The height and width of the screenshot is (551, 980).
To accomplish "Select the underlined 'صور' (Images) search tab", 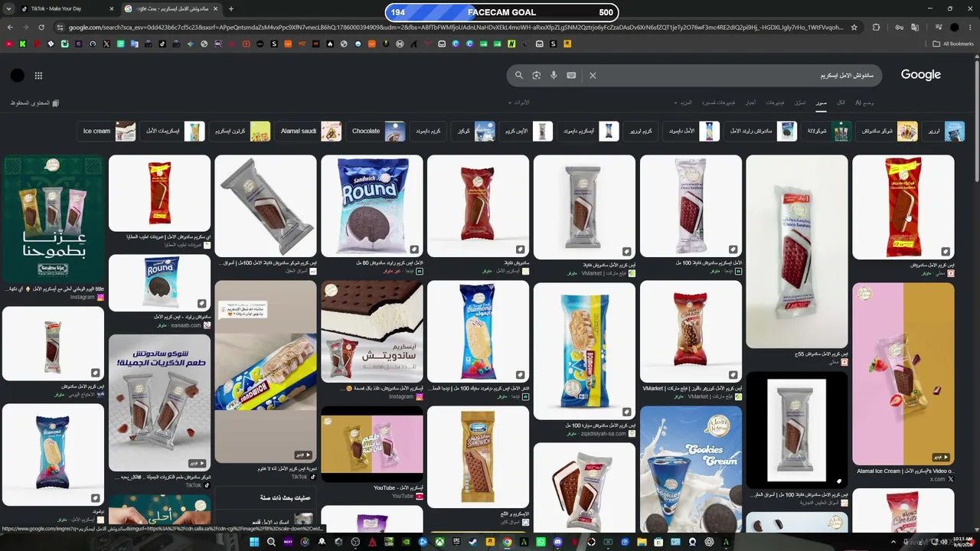I will 821,103.
